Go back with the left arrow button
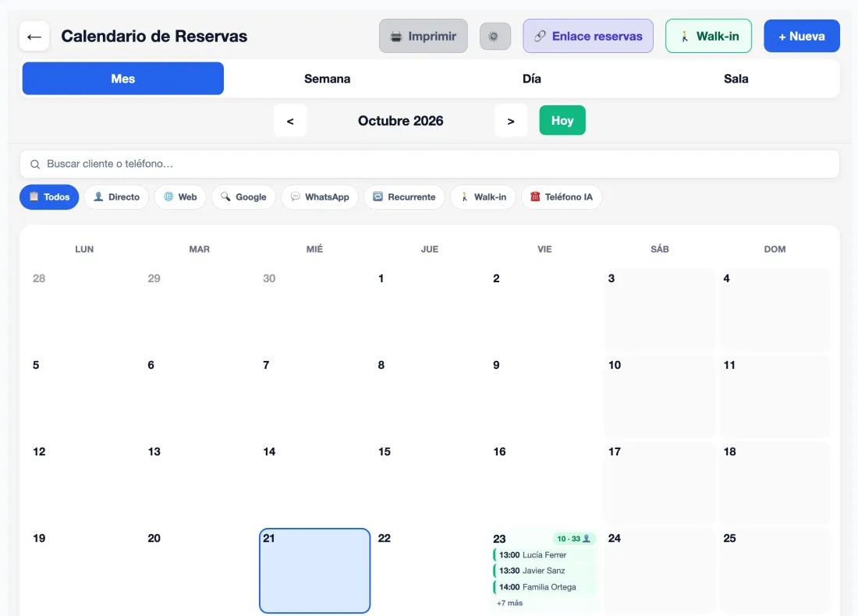This screenshot has width=858, height=616. coord(34,37)
